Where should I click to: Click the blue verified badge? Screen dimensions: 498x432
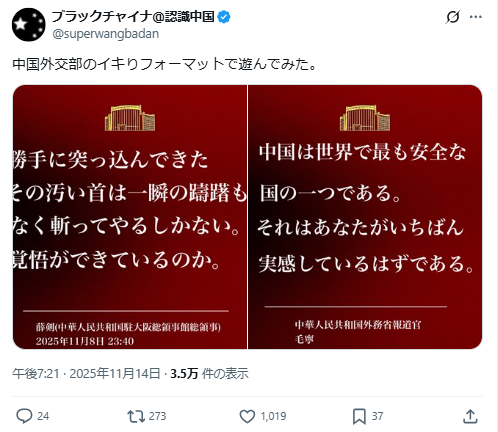click(224, 17)
